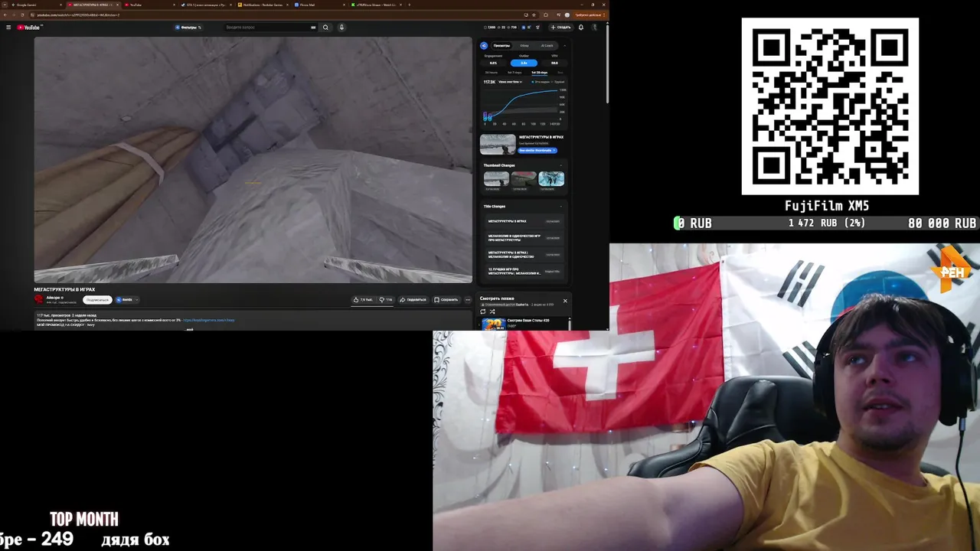Open a new browser tab
980x551 pixels.
pos(410,5)
